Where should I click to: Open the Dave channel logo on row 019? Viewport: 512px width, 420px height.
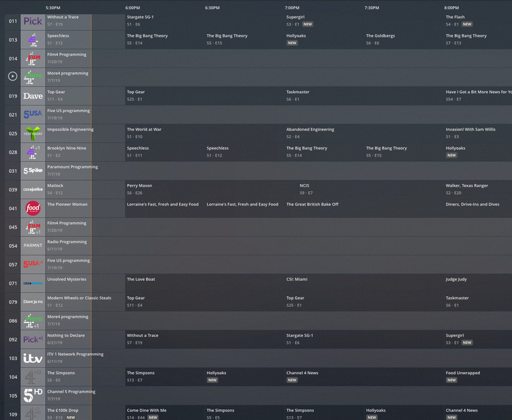click(33, 96)
